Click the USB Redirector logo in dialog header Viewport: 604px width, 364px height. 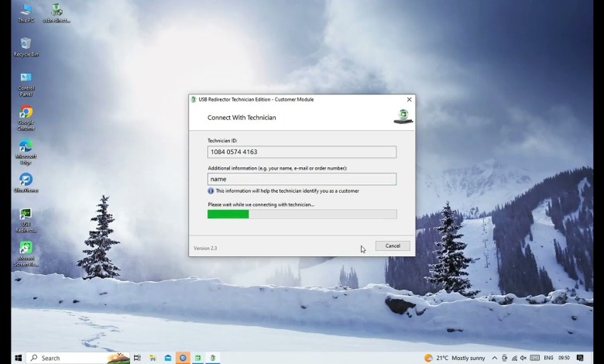click(x=403, y=116)
